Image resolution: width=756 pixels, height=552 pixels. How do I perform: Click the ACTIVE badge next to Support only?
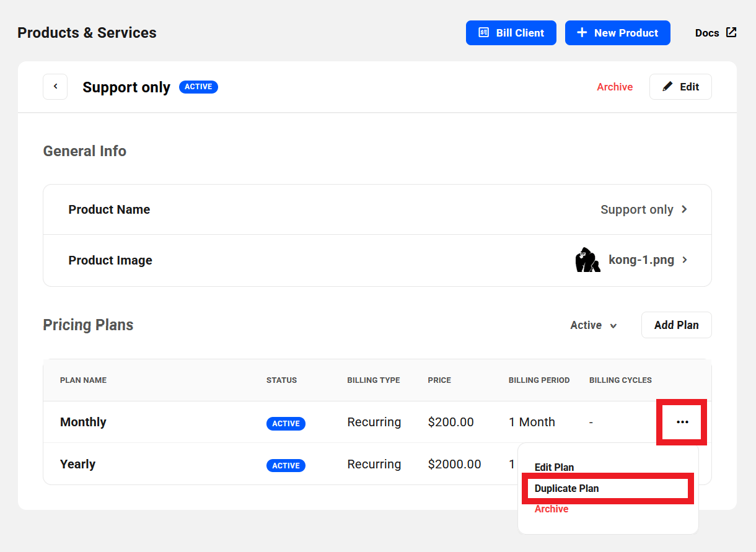198,87
